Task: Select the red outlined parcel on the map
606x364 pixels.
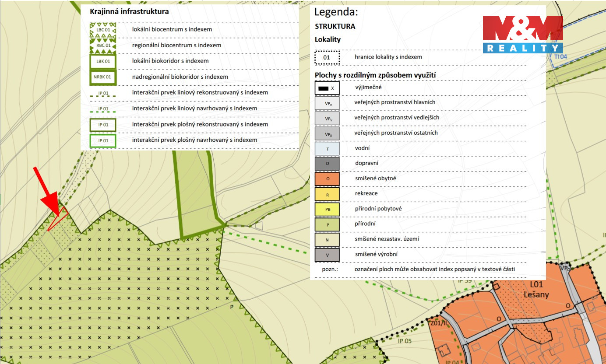Action: pyautogui.click(x=58, y=218)
